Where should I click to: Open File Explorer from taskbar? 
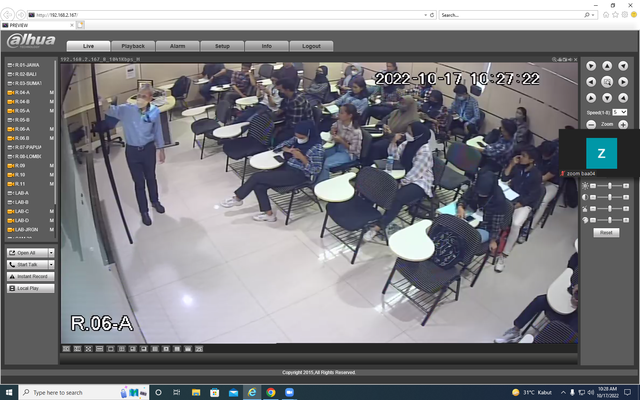point(196,392)
